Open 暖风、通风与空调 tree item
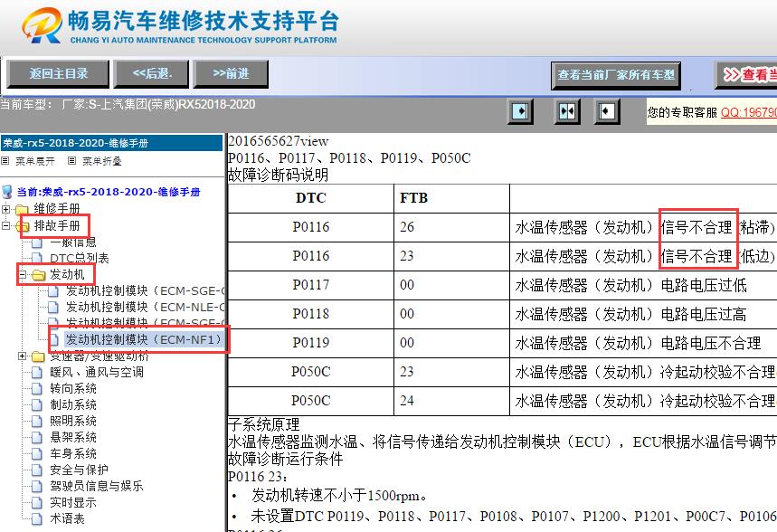 (x=97, y=373)
